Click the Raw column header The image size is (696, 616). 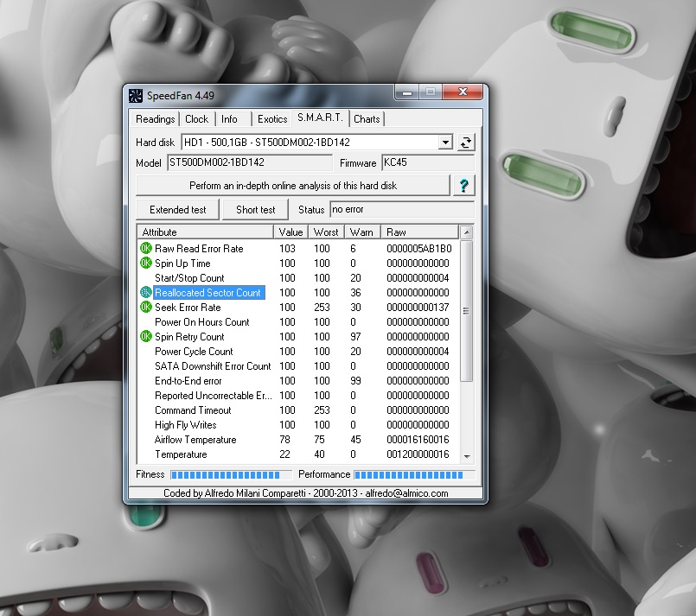[419, 232]
